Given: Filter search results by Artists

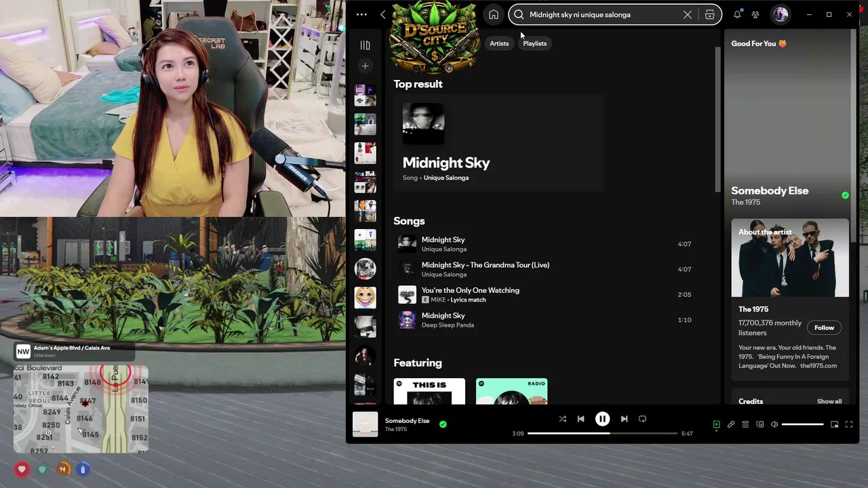Looking at the screenshot, I should pyautogui.click(x=499, y=43).
